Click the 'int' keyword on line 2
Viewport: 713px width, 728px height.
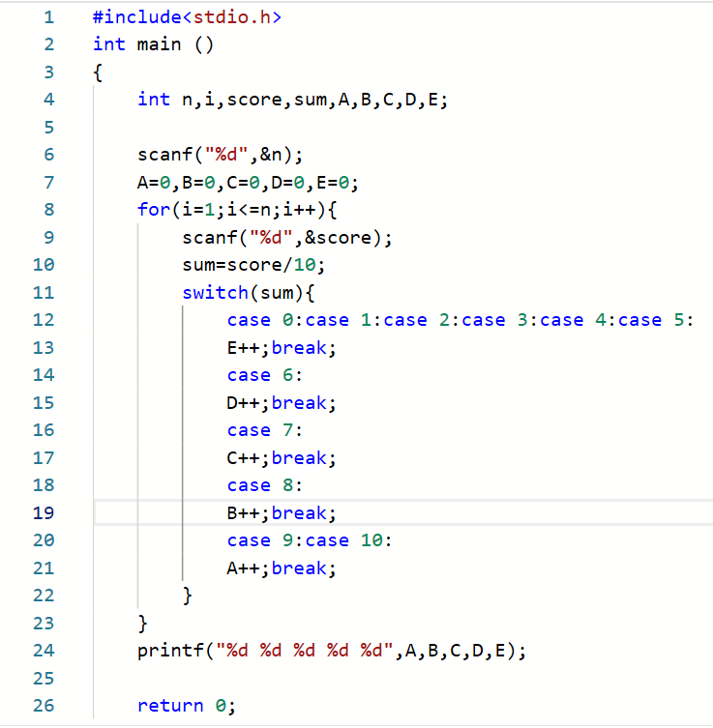109,44
